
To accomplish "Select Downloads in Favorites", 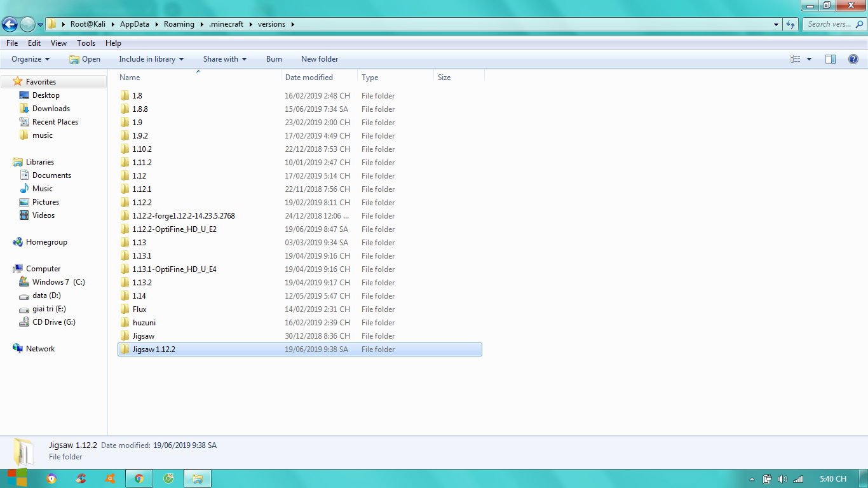I will tap(51, 109).
